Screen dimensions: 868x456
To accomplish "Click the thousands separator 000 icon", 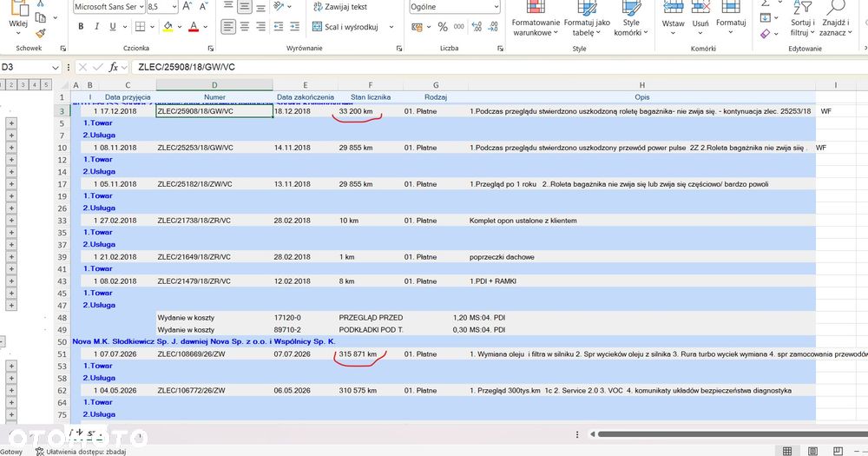I will coord(459,27).
